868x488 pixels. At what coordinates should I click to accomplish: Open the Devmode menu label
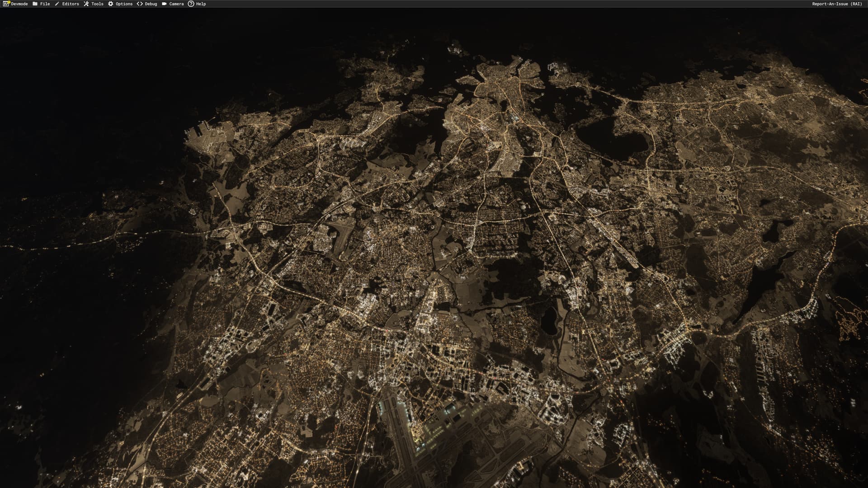(19, 4)
